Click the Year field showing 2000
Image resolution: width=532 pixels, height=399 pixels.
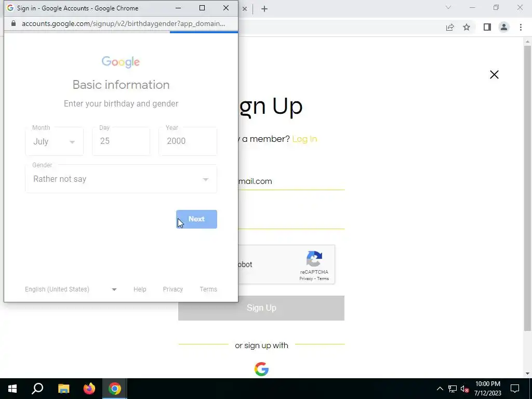188,141
